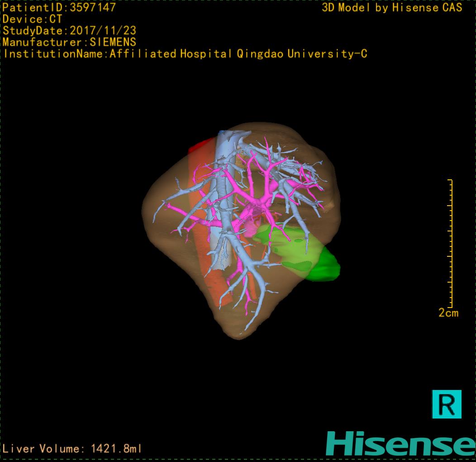Click the StudyDate 2017/11/23 label
Image resolution: width=476 pixels, height=462 pixels.
click(69, 31)
